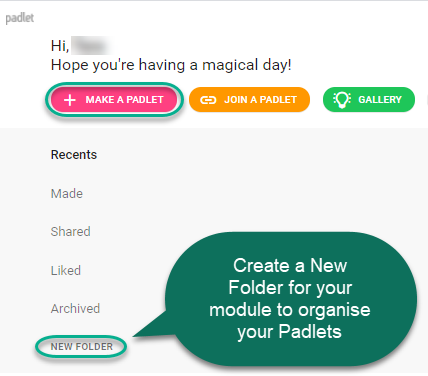
Task: Open the Liked padlets list
Action: tap(66, 270)
